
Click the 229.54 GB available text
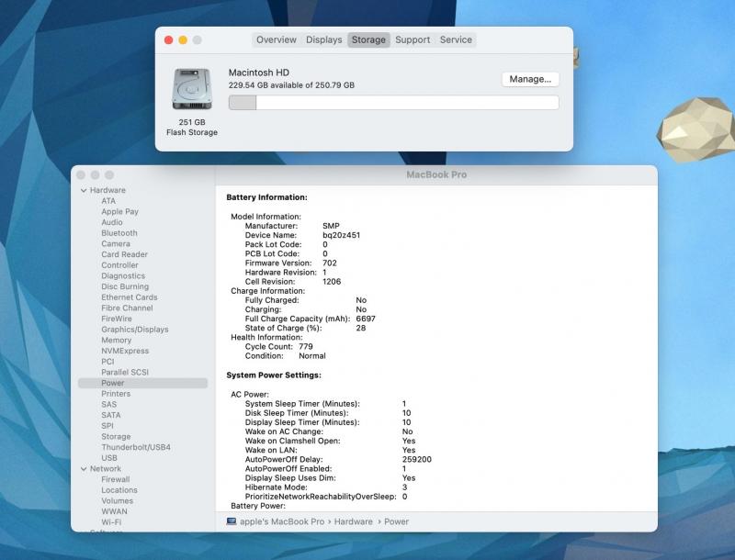[291, 85]
